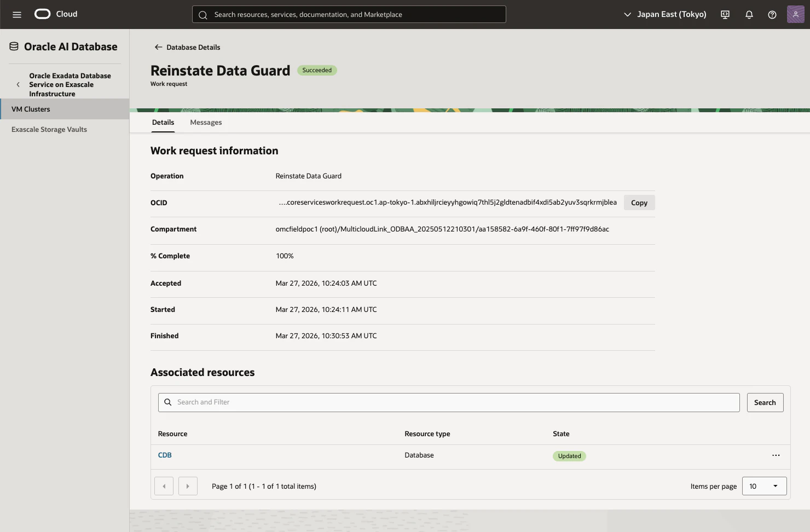The width and height of the screenshot is (810, 532).
Task: Click the Oracle Cloud logo
Action: 56,14
